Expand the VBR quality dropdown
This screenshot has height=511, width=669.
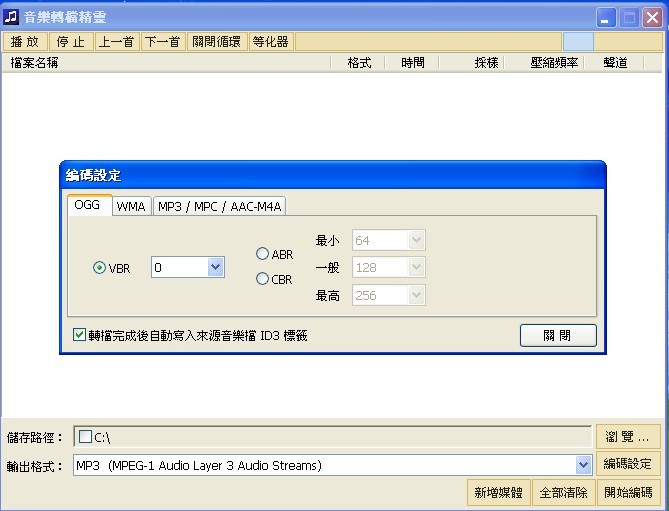(215, 267)
